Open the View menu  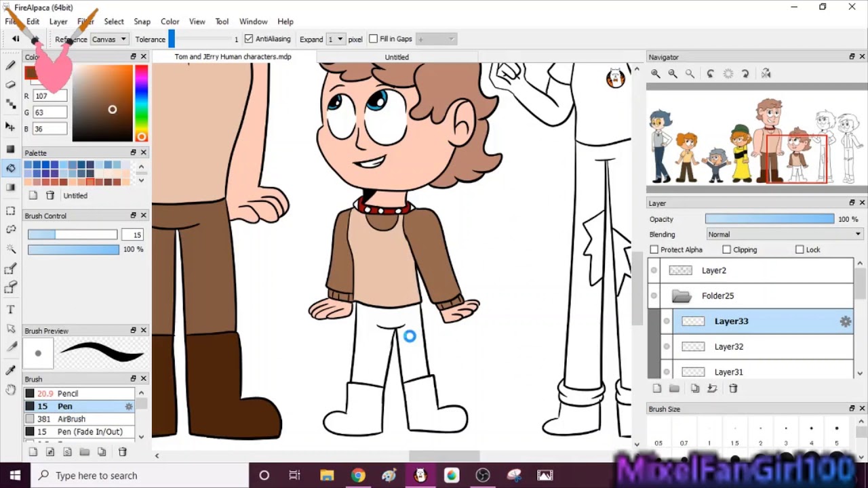pos(197,22)
